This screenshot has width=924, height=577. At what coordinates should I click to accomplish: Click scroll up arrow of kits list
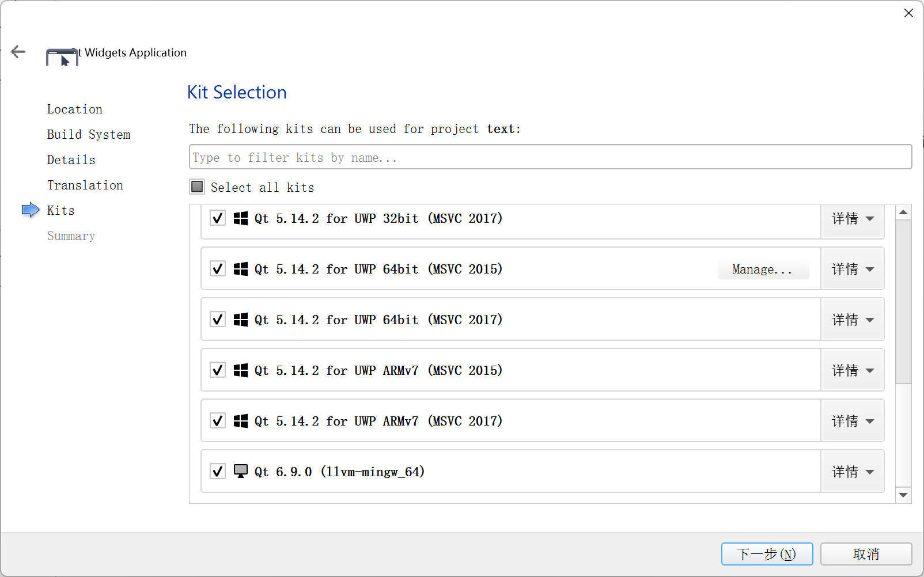coord(903,212)
